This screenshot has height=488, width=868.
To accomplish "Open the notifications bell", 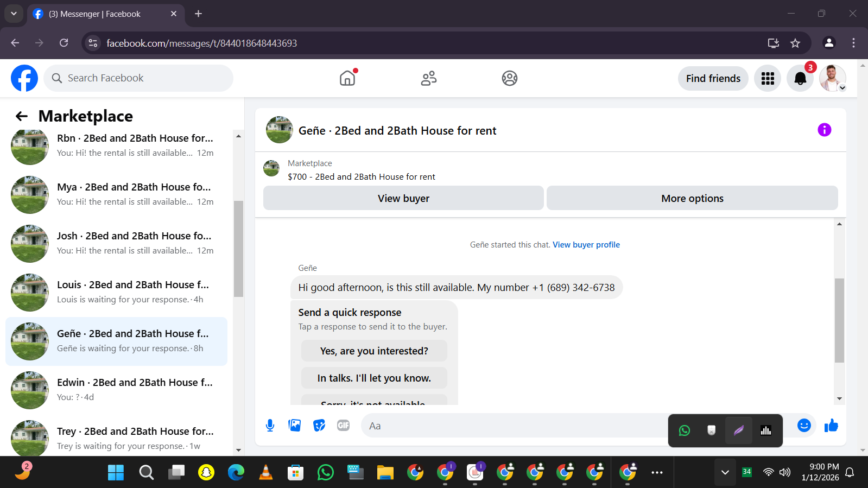I will pyautogui.click(x=800, y=78).
